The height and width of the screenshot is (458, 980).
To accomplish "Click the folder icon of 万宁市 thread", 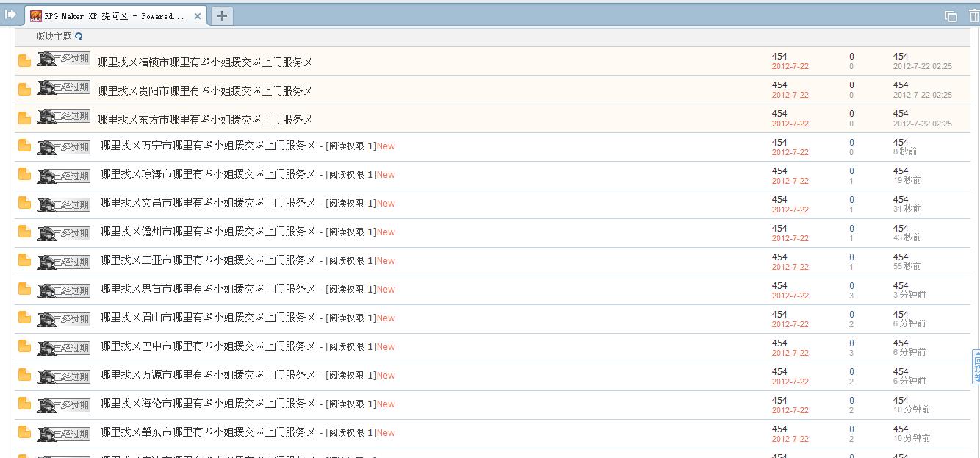I will coord(24,146).
